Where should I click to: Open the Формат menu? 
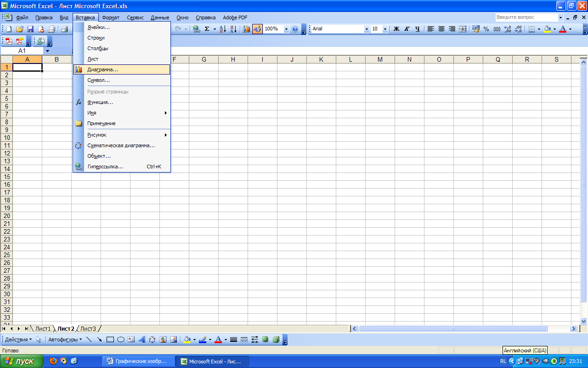pos(111,17)
